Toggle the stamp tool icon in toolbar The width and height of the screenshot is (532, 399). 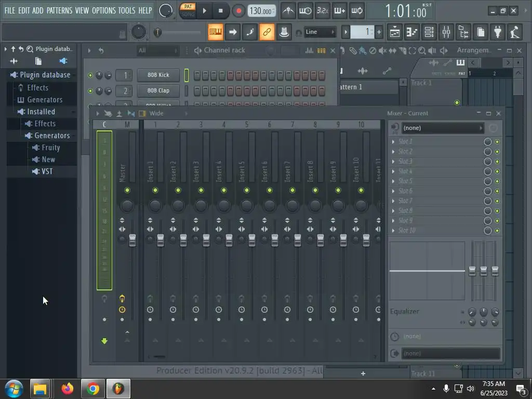click(x=284, y=32)
